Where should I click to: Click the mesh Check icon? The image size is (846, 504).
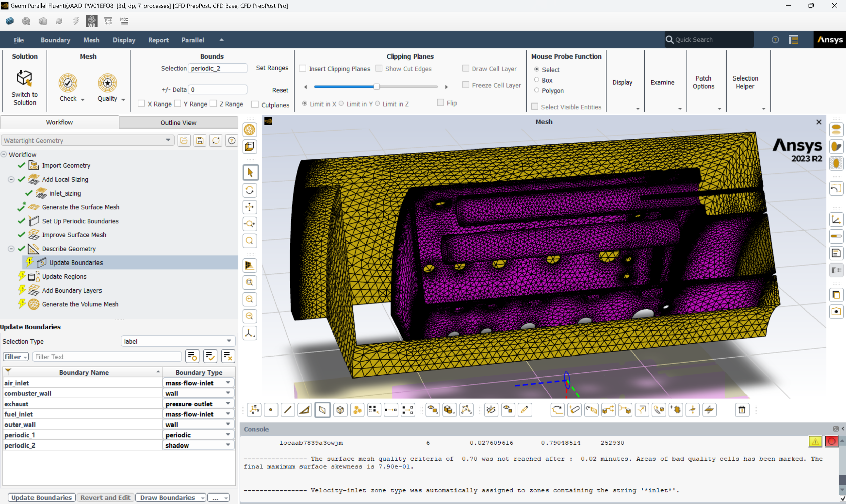tap(68, 83)
